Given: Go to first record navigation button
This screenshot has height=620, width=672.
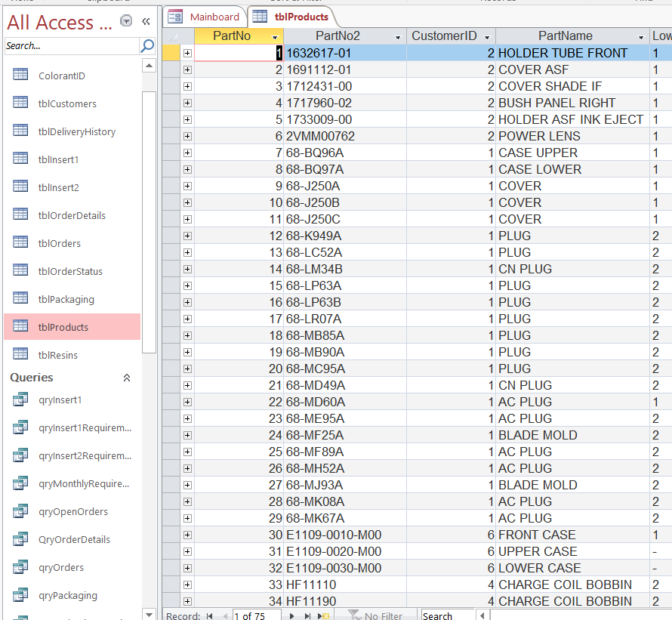Looking at the screenshot, I should (210, 615).
